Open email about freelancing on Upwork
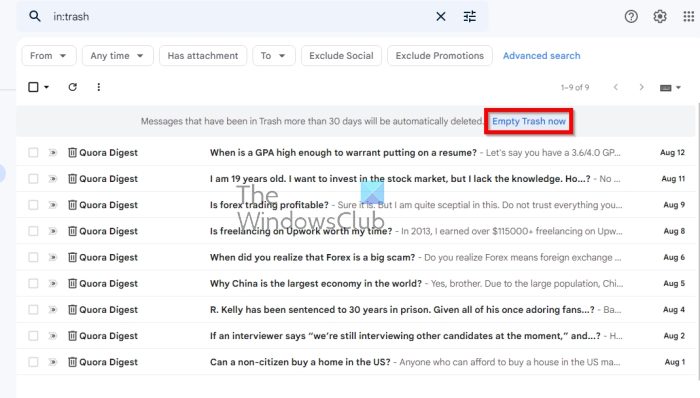The image size is (700, 398). 356,231
